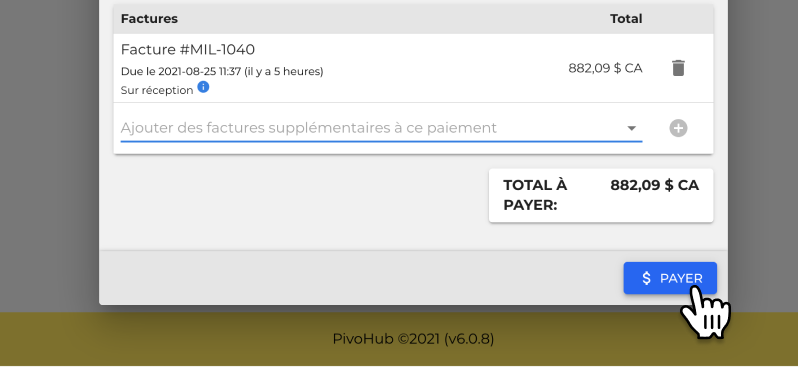The image size is (798, 369).
Task: Click the 882,09 $ CA invoice amount
Action: click(x=605, y=68)
